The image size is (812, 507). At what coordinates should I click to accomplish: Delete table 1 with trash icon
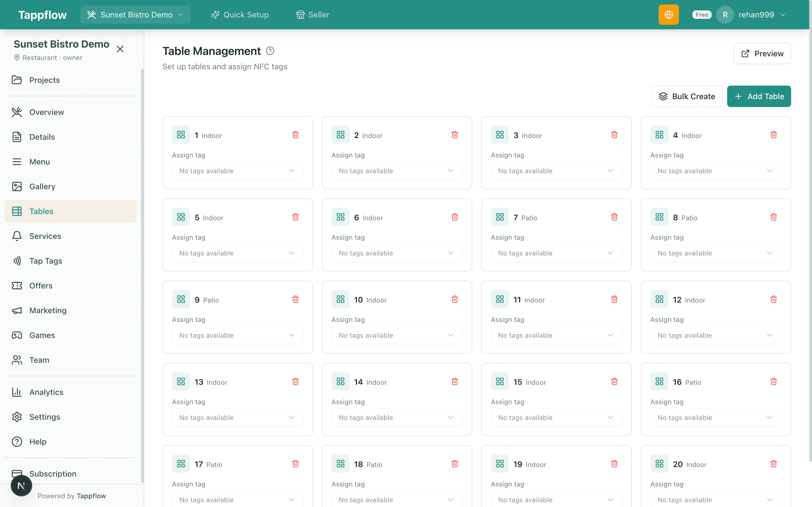pos(295,134)
